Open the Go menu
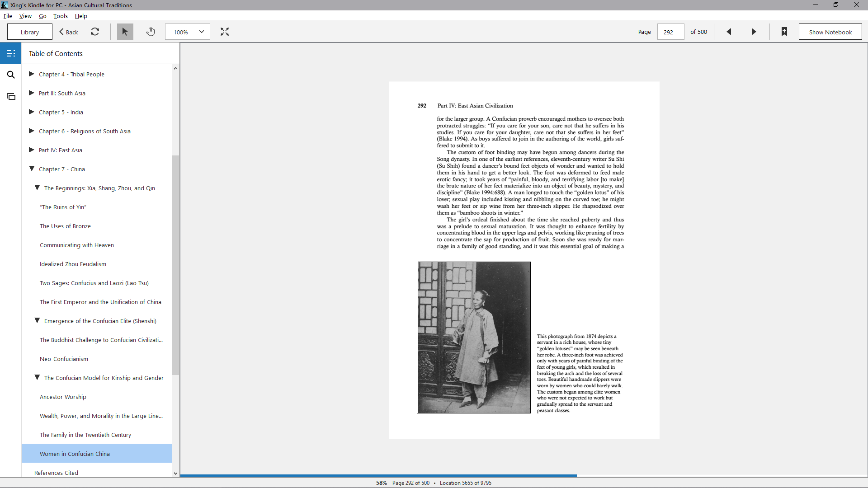This screenshot has height=488, width=868. (42, 16)
